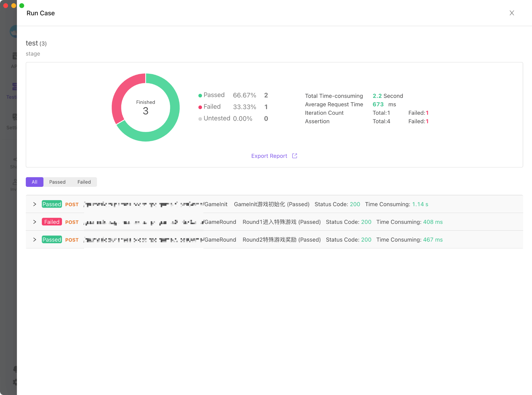This screenshot has width=532, height=395.
Task: Click the Round2特殊游戏奖励 (Passed) case name
Action: pos(281,240)
